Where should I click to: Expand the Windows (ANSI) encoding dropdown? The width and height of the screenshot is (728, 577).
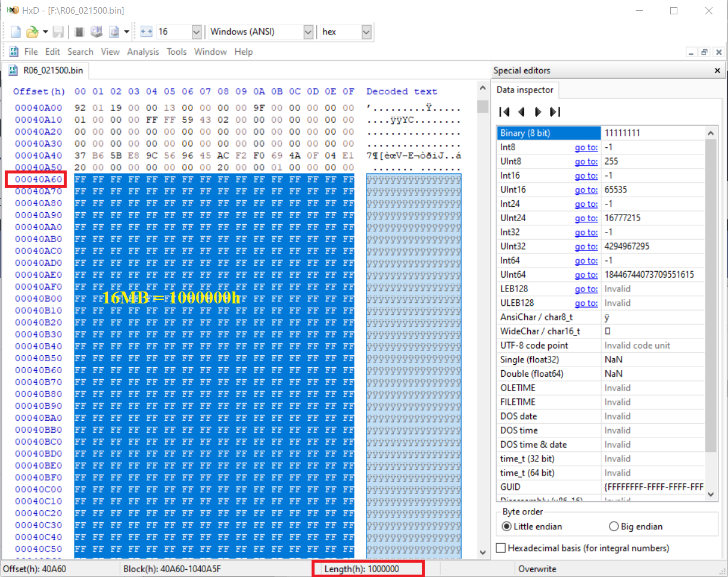(308, 32)
